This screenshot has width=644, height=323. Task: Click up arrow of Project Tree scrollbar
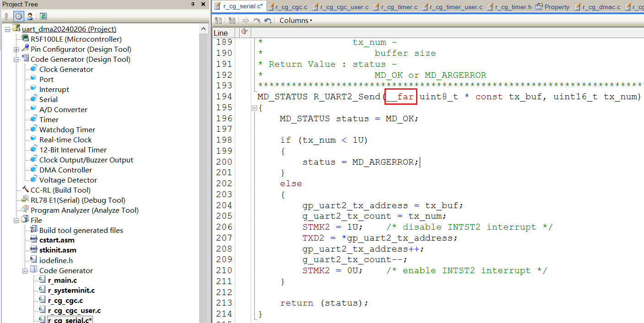click(x=204, y=29)
